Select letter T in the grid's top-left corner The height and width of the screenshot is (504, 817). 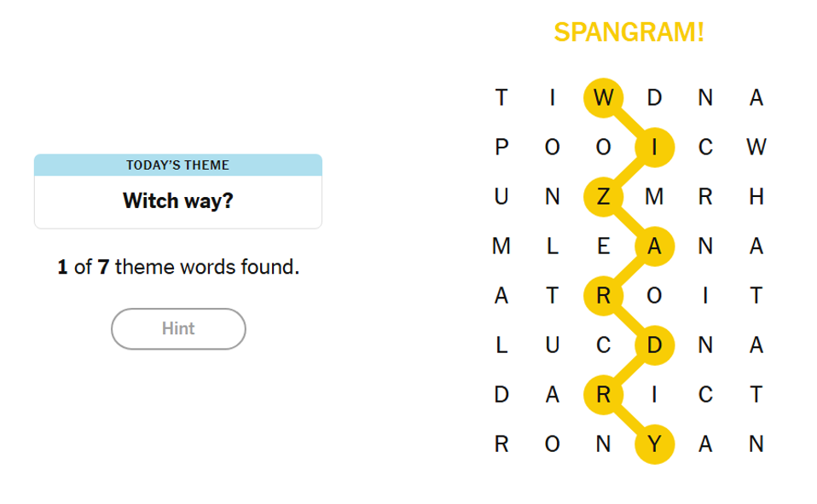pyautogui.click(x=501, y=98)
